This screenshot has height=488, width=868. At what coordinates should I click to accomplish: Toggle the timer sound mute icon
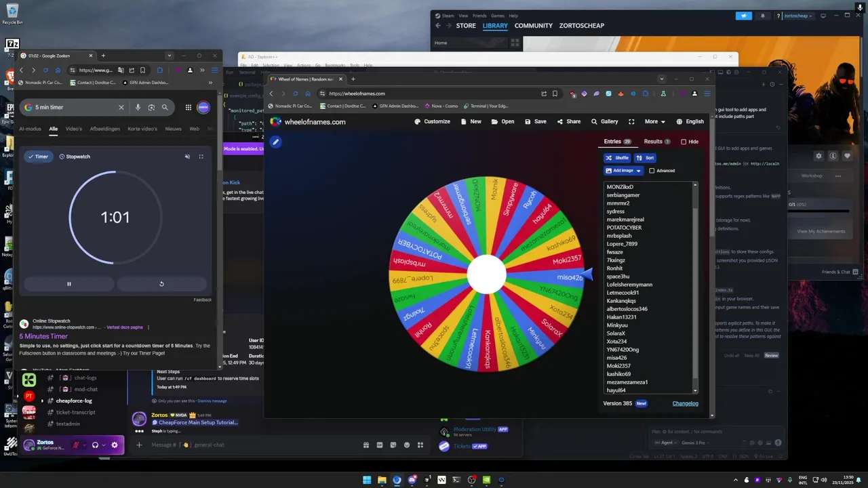click(x=187, y=157)
